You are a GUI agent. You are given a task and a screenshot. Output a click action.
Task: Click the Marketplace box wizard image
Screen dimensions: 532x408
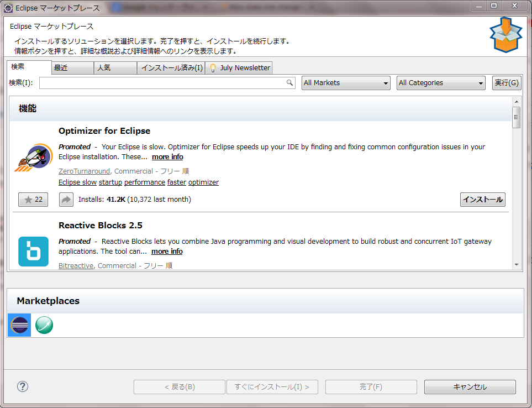505,35
